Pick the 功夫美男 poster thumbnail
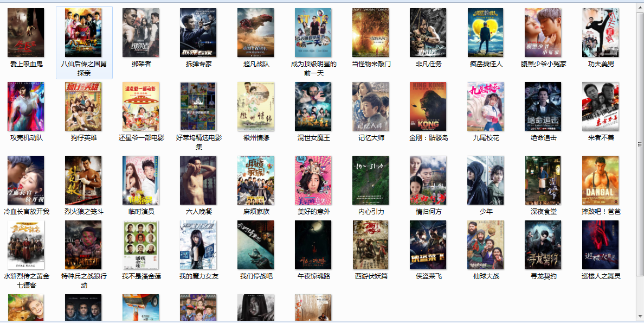Viewport: 644px width, 323px height. [x=601, y=33]
